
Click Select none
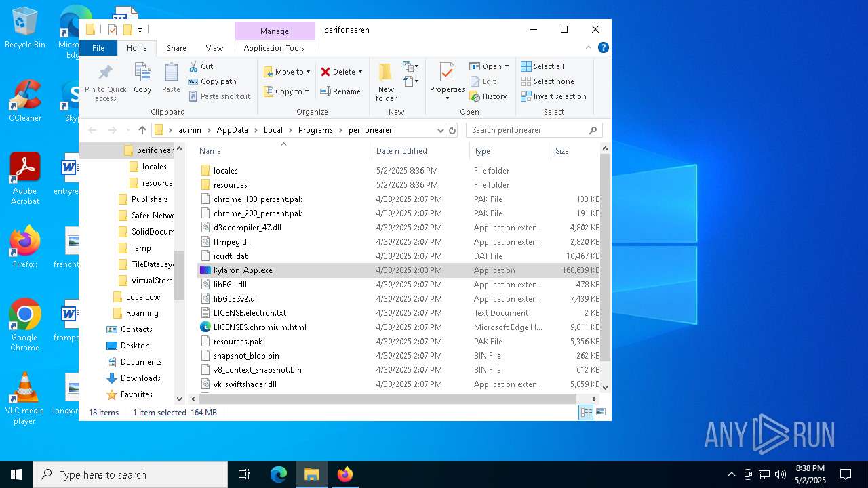548,81
